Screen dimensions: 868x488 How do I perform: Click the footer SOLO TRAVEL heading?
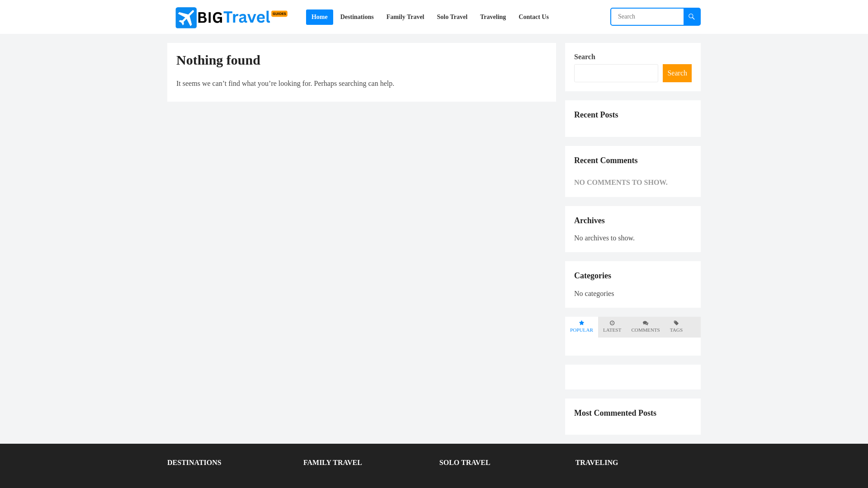(465, 463)
